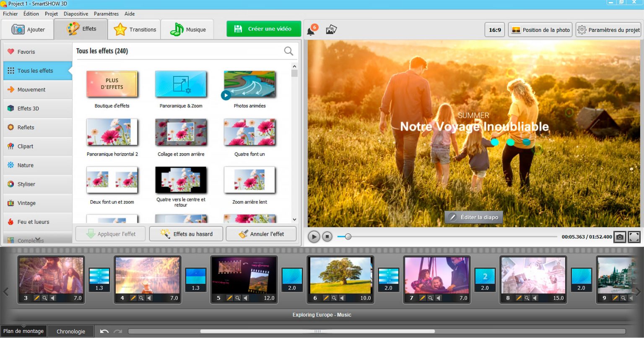Open slide 6 preview via its magnifier icon

tap(334, 298)
